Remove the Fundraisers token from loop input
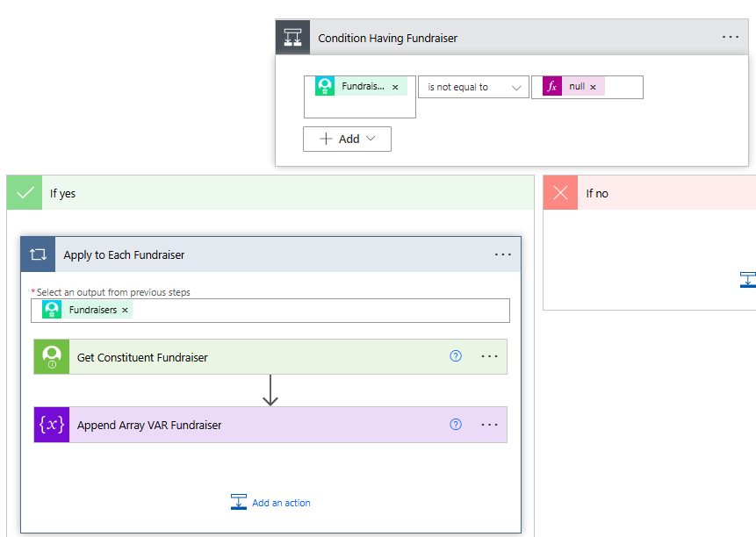Viewport: 756px width, 537px height. 125,310
